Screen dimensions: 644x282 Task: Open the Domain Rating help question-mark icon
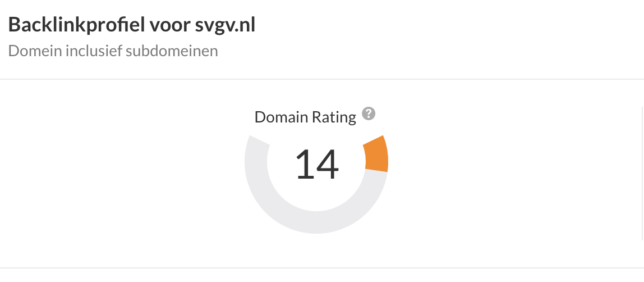[x=369, y=113]
